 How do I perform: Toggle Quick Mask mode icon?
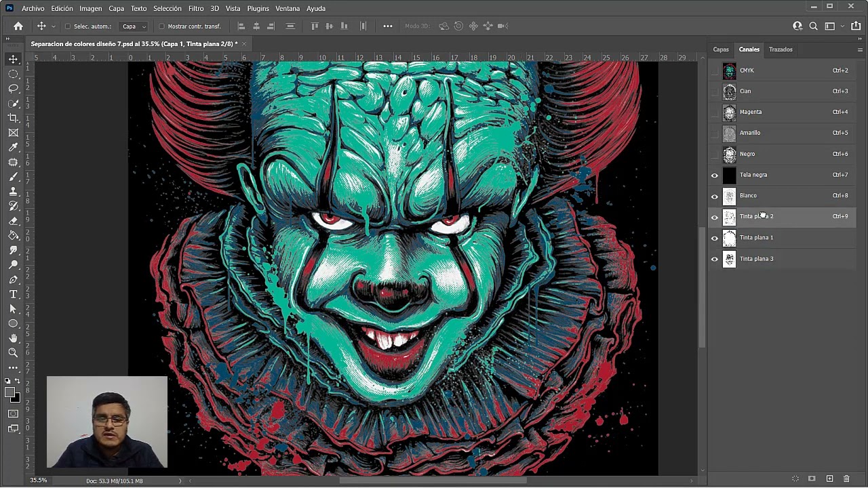[x=13, y=413]
